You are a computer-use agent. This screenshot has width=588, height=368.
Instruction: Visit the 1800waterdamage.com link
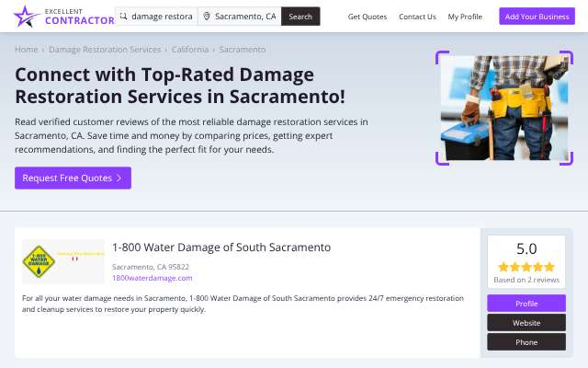click(x=153, y=278)
